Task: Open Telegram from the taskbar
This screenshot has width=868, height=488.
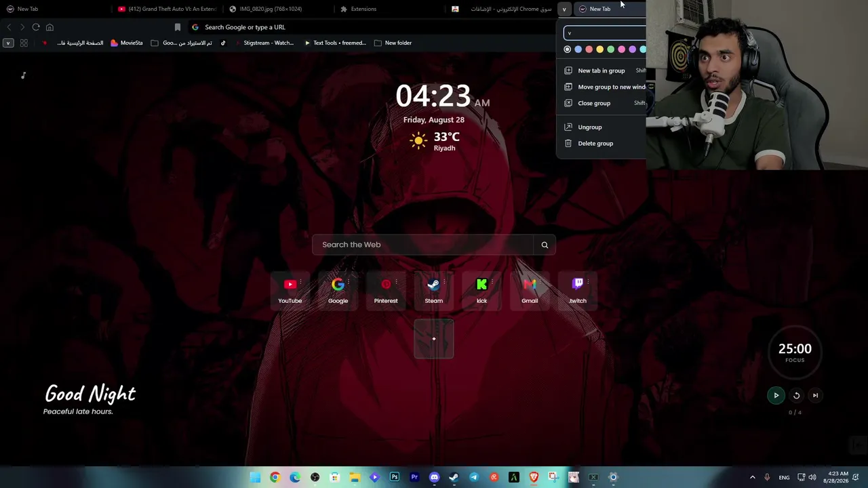Action: (474, 477)
